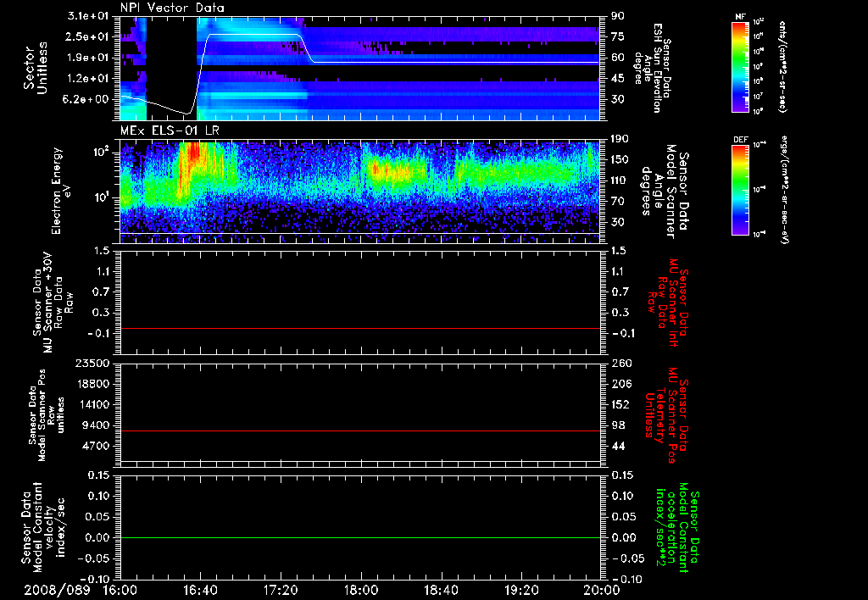Click the 190 scanner angle tick value
This screenshot has width=868, height=600.
(x=620, y=139)
